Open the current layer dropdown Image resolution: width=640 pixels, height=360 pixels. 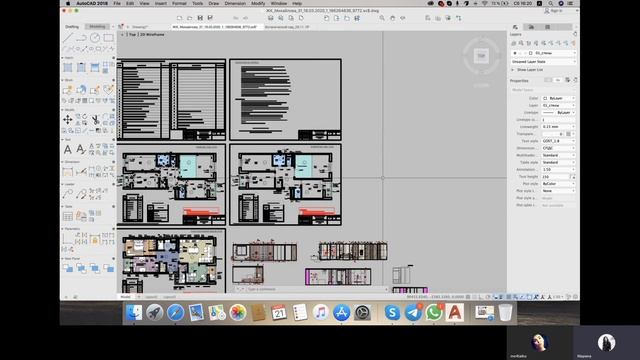pyautogui.click(x=543, y=53)
